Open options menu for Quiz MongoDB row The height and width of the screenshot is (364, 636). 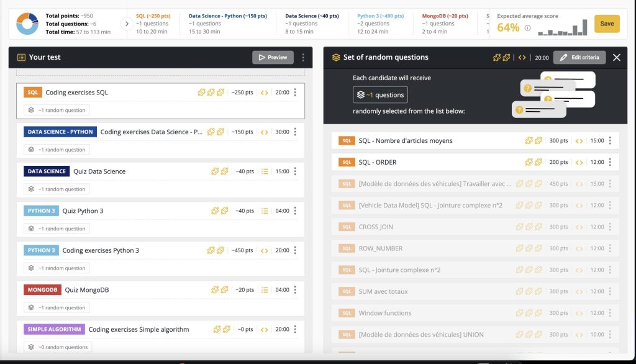(x=295, y=289)
